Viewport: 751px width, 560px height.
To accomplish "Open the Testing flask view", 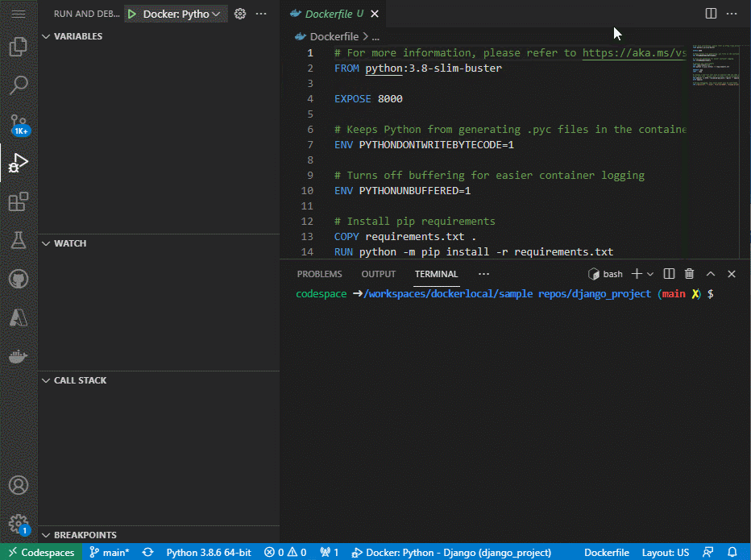I will (x=19, y=240).
